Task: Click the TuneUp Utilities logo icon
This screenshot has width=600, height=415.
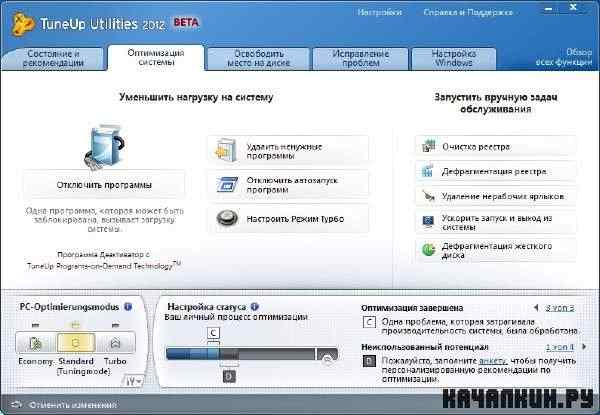Action: 23,24
